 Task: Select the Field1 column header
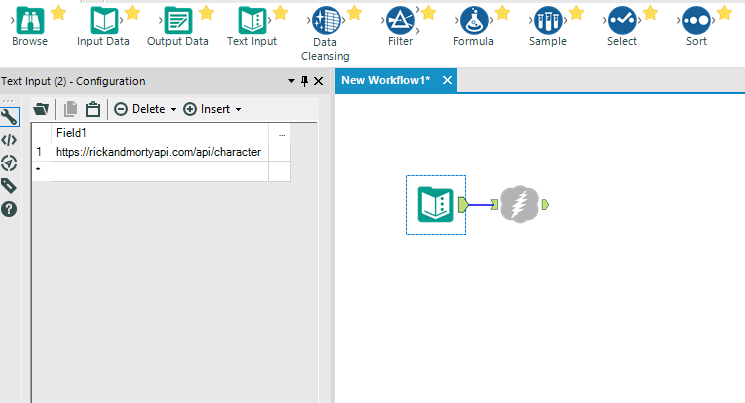160,133
